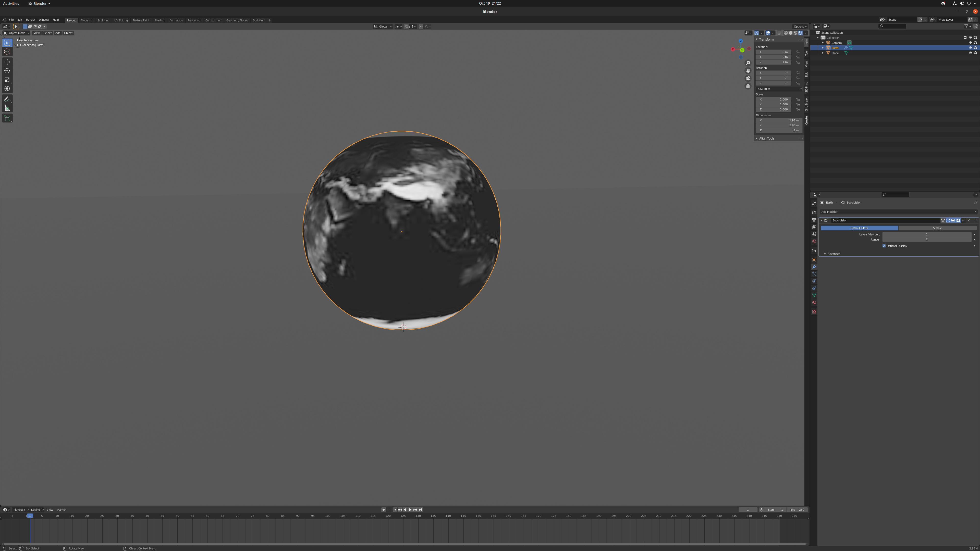The height and width of the screenshot is (551, 980).
Task: Open the Texture properties tab
Action: pos(814,312)
